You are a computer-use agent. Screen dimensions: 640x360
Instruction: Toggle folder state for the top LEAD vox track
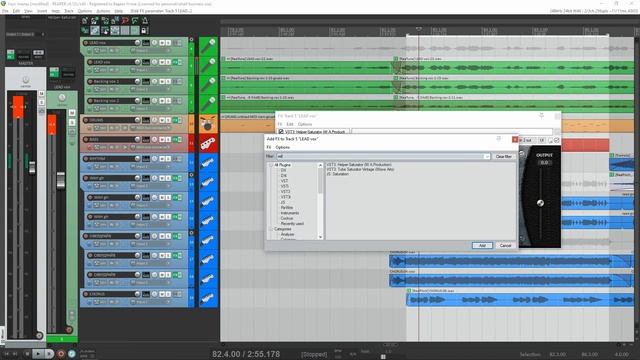191,40
